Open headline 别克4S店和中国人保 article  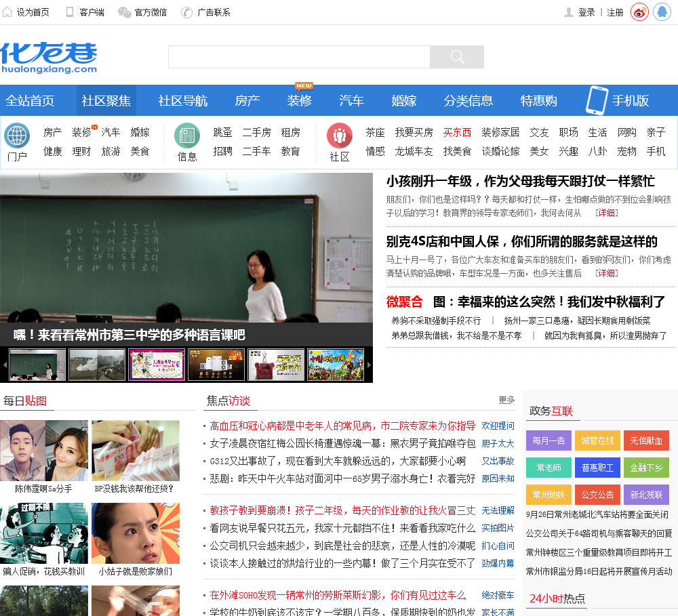(x=521, y=241)
